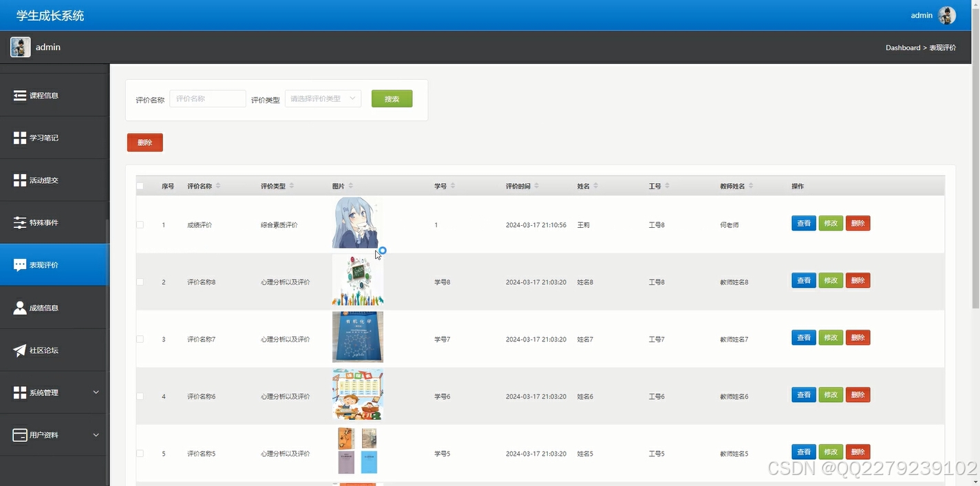This screenshot has width=980, height=486.
Task: Check the checkbox beside 评价名称7
Action: pyautogui.click(x=140, y=339)
